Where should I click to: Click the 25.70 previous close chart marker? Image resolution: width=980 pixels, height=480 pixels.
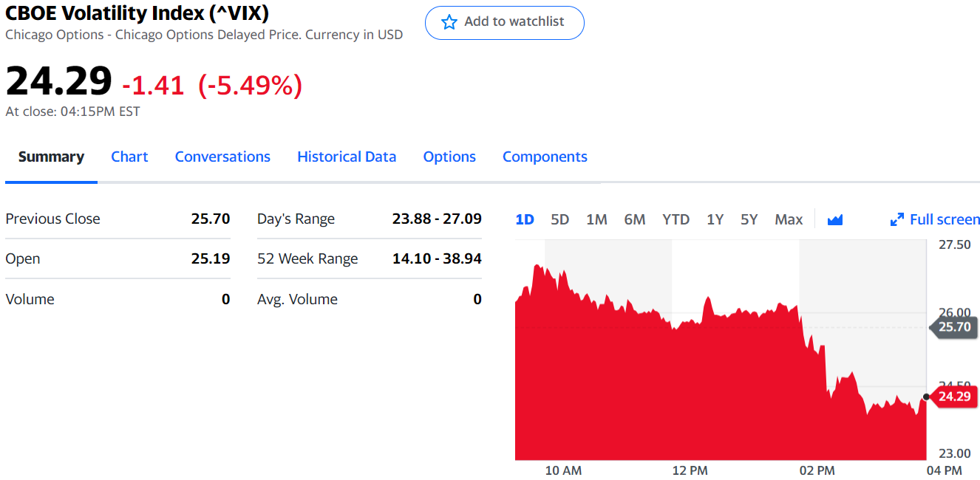point(953,327)
